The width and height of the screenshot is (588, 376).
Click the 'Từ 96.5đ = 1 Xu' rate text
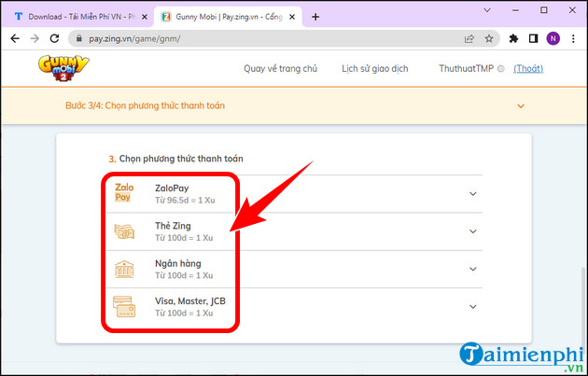(x=185, y=201)
